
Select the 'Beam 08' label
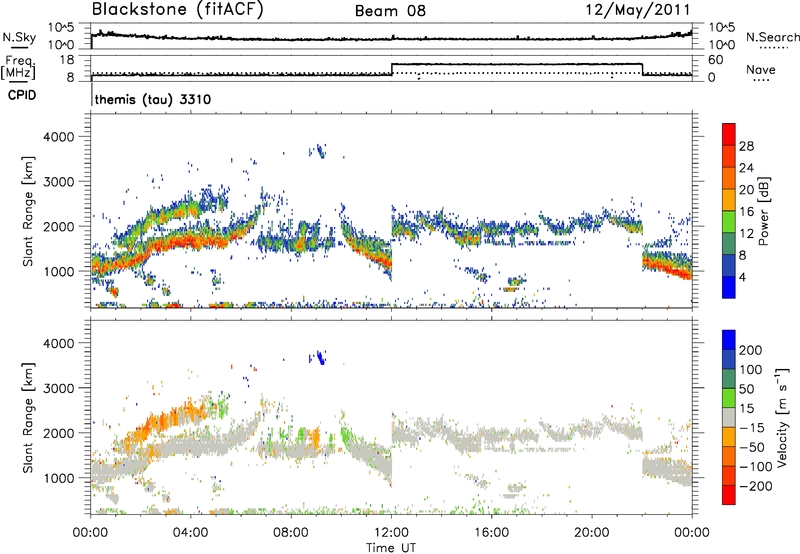click(x=390, y=11)
